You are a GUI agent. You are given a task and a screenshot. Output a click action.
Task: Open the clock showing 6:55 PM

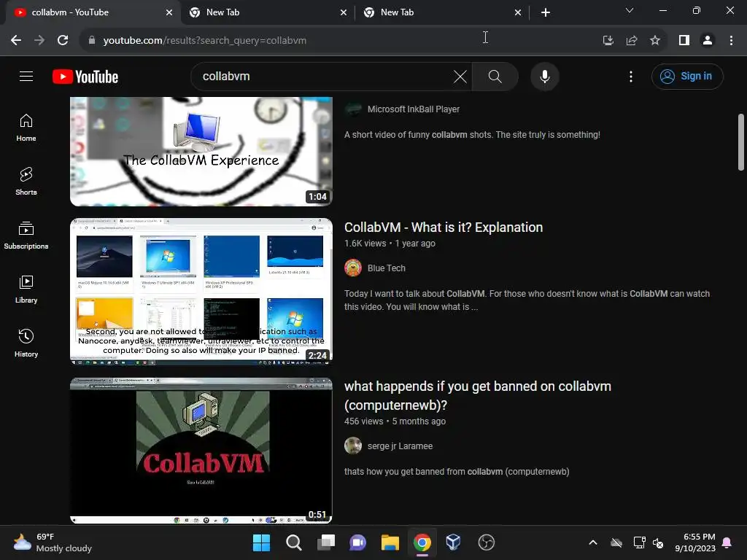[695, 542]
